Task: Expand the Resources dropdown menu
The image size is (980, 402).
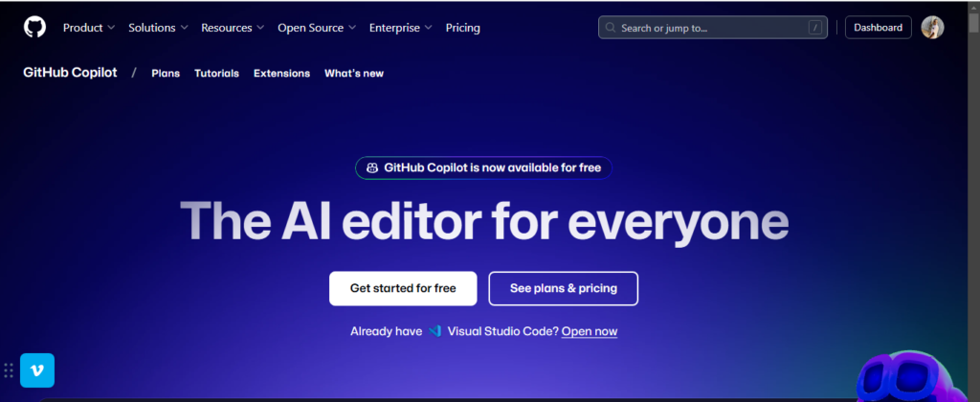Action: [x=233, y=28]
